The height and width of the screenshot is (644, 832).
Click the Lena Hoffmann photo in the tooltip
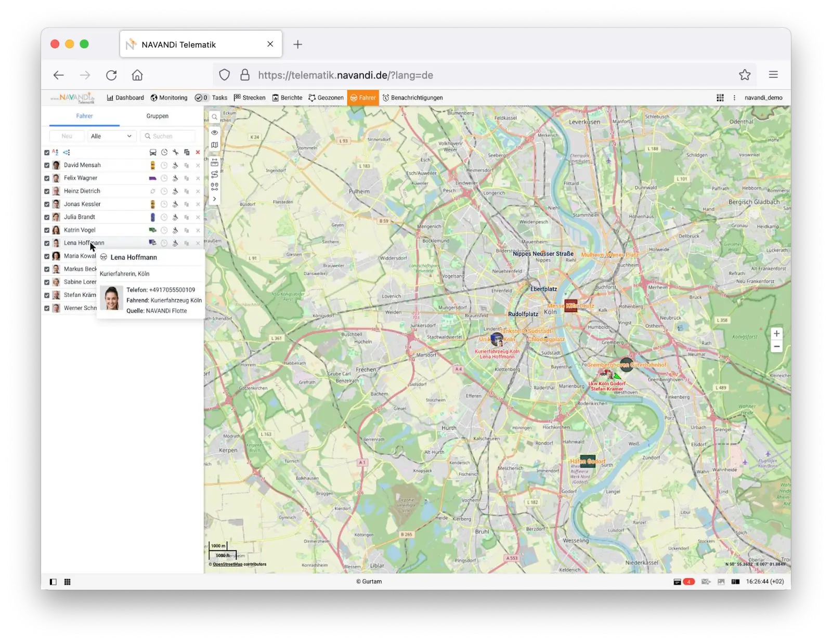click(111, 298)
